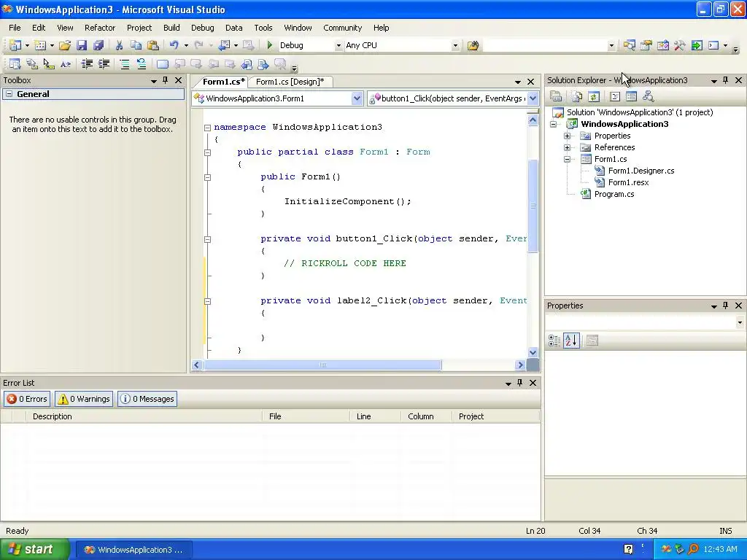Click the Decrease Indent toolbar icon

pyautogui.click(x=87, y=64)
